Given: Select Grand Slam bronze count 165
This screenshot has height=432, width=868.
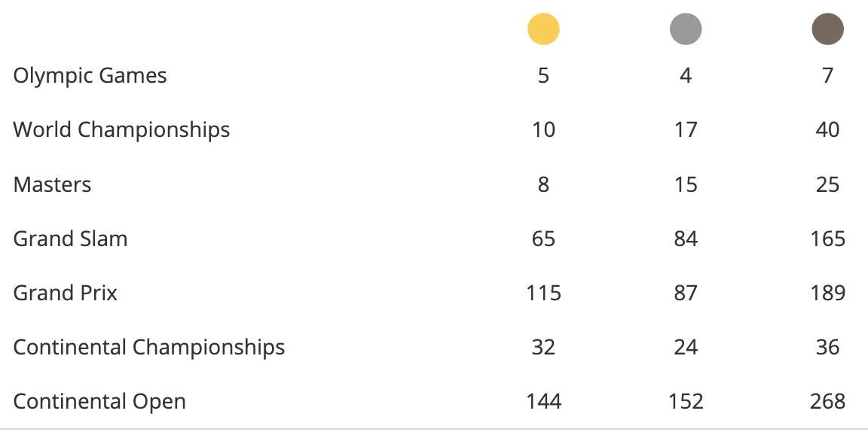Looking at the screenshot, I should (x=827, y=239).
